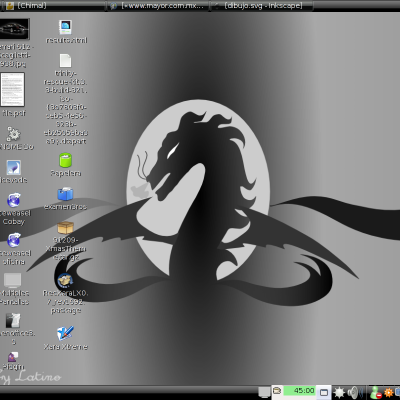The height and width of the screenshot is (400, 400).
Task: Click the orange gear tray icon
Action: pyautogui.click(x=389, y=393)
